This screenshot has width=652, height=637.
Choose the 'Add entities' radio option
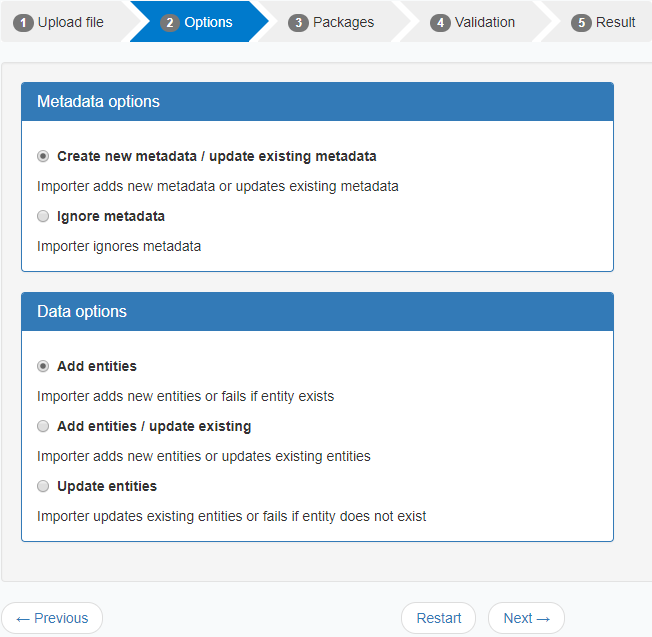(x=43, y=366)
